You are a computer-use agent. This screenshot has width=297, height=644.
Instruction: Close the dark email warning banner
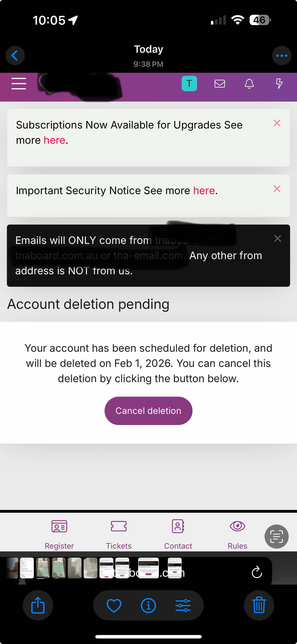tap(277, 238)
